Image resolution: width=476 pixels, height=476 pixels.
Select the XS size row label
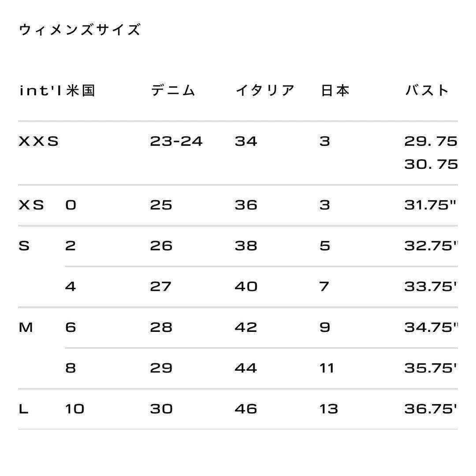click(31, 205)
